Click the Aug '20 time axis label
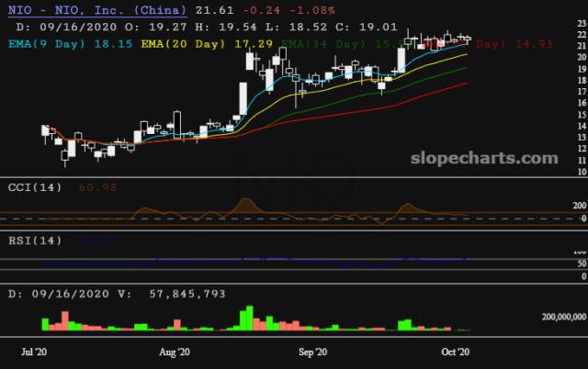This screenshot has height=369, width=588. pos(175,352)
